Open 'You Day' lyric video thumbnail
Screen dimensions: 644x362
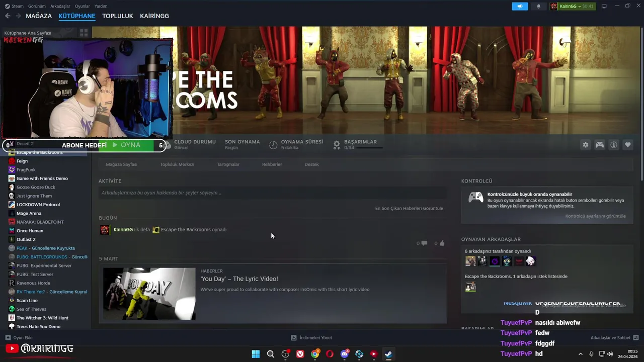(149, 294)
